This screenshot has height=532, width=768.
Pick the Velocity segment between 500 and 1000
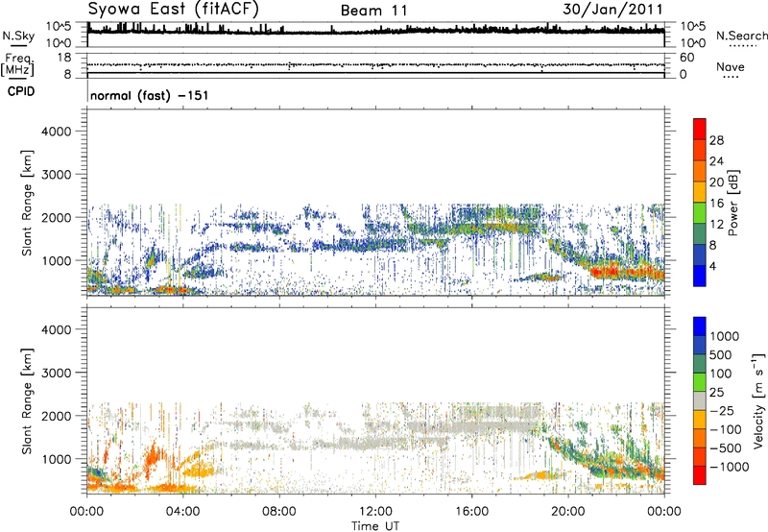pos(700,345)
